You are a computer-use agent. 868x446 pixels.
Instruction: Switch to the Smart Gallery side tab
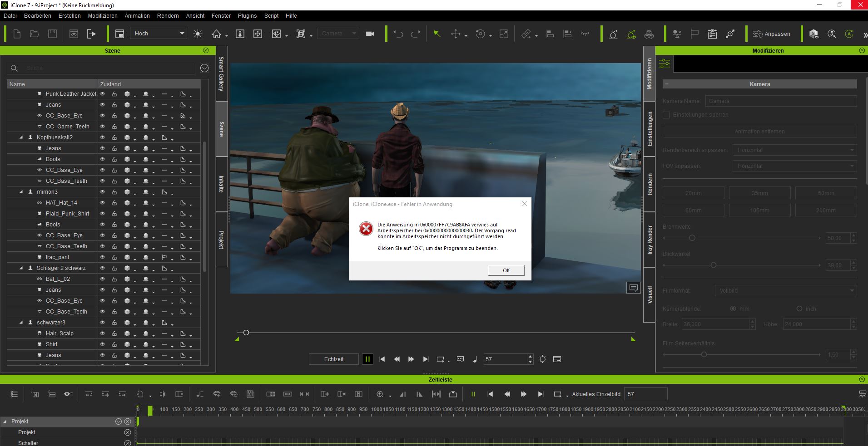(222, 74)
